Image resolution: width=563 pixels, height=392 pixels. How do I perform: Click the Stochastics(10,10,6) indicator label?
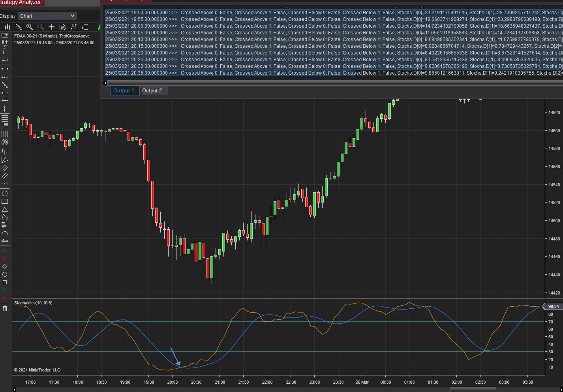pyautogui.click(x=33, y=303)
